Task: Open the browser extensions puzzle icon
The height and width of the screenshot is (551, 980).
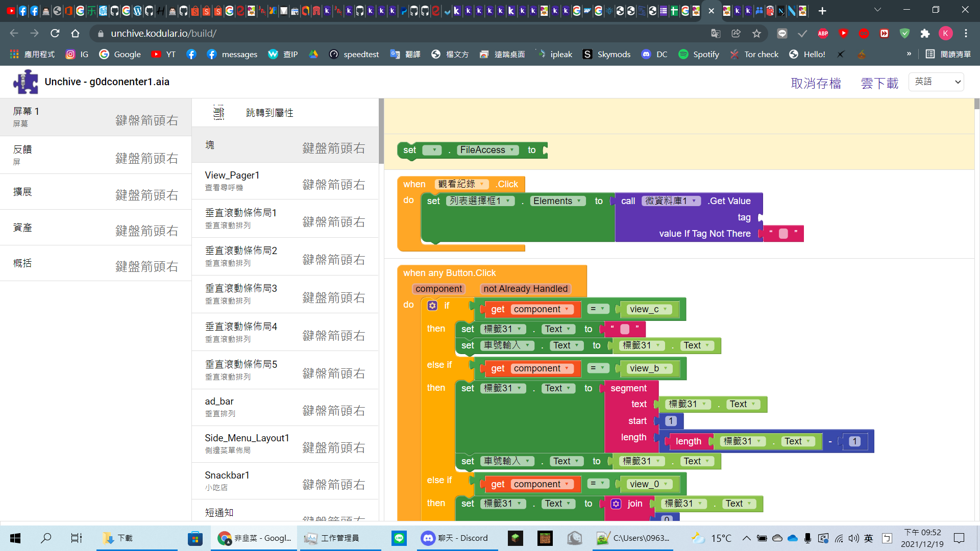Action: pyautogui.click(x=925, y=33)
